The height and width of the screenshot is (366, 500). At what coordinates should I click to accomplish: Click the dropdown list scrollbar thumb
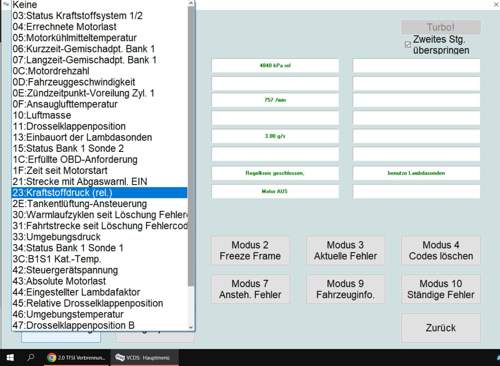(x=191, y=146)
